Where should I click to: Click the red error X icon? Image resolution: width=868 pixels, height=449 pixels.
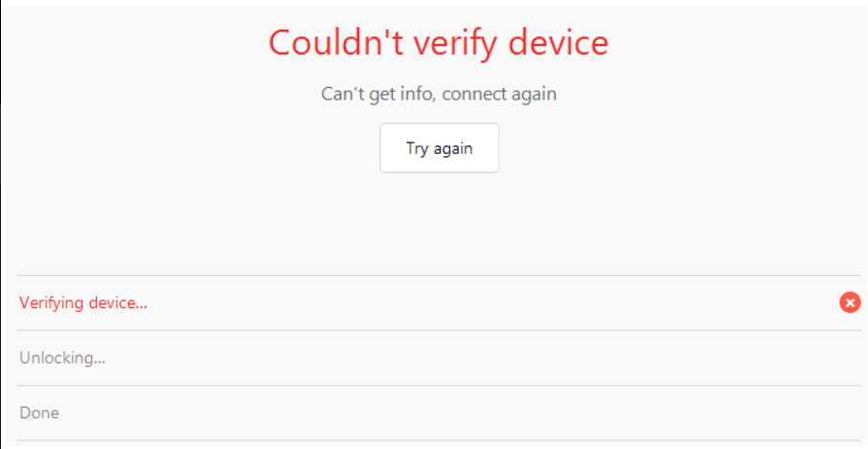point(850,303)
